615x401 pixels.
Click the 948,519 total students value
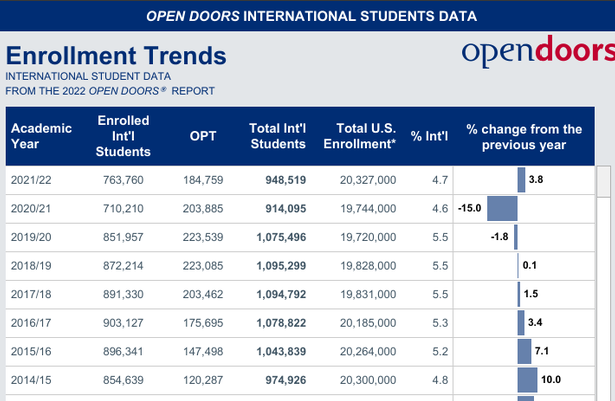(x=279, y=180)
